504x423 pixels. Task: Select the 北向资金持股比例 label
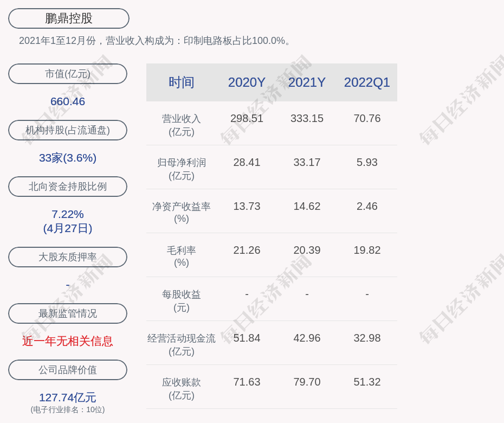tap(68, 187)
